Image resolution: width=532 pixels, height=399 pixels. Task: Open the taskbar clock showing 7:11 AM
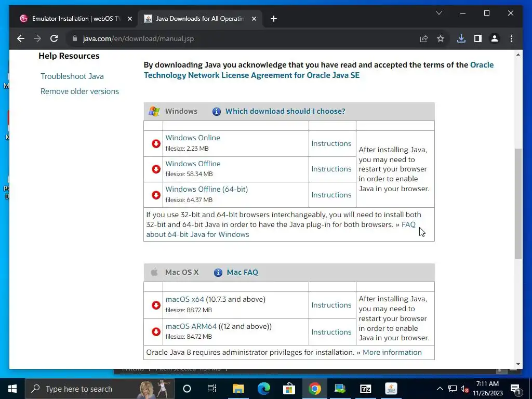click(x=488, y=389)
